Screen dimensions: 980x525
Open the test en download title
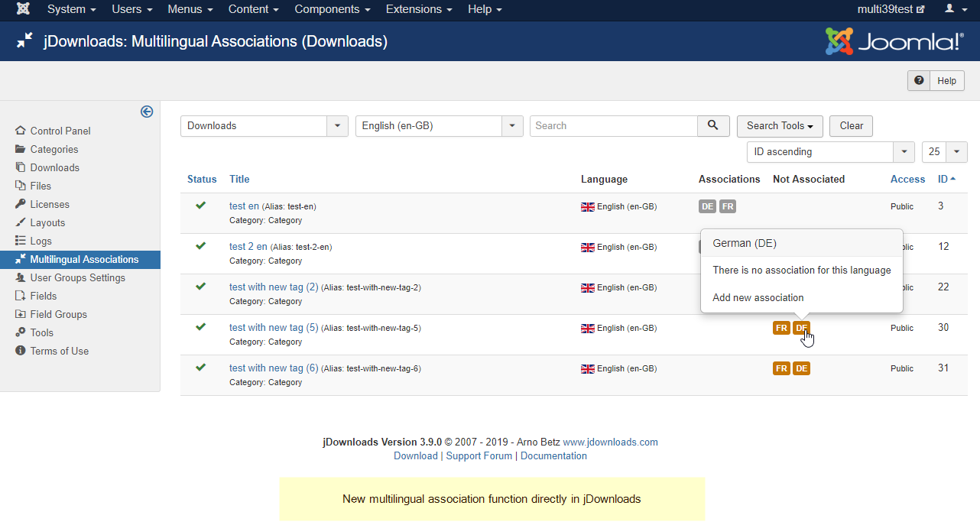[x=244, y=206]
